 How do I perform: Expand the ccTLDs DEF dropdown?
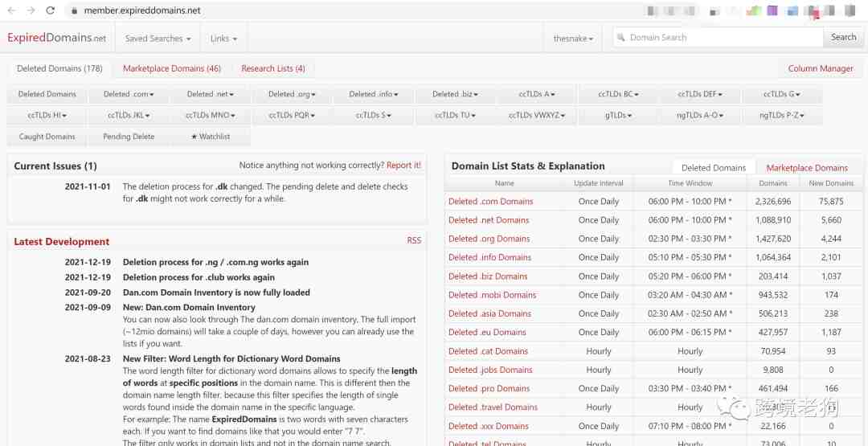pyautogui.click(x=700, y=94)
